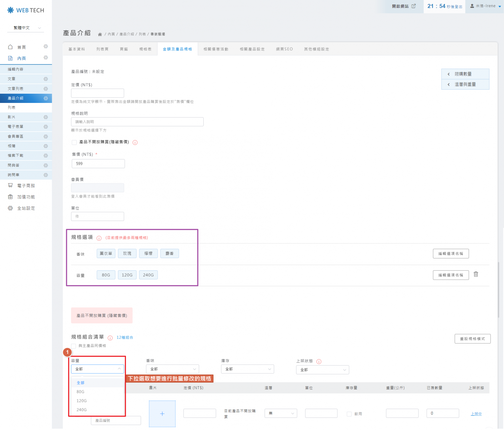The height and width of the screenshot is (430, 504).
Task: Expand the 繁體中文 language selector
Action: pos(26,28)
